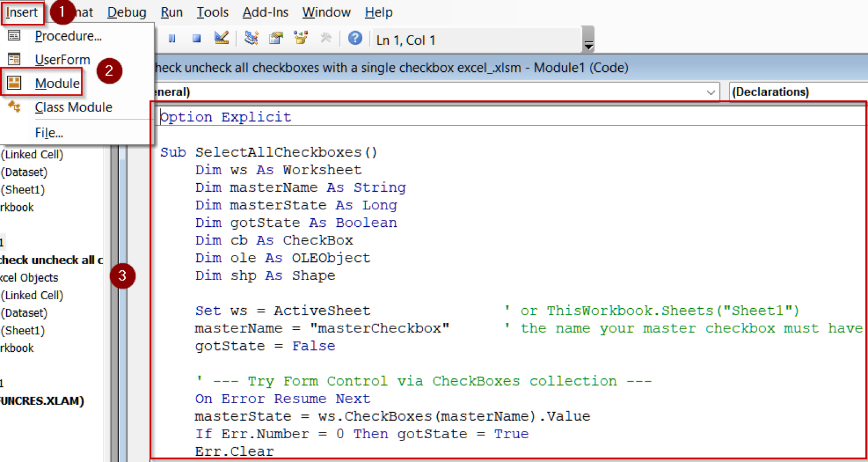Open the Object dropdown list (General)
This screenshot has height=462, width=868.
click(710, 92)
